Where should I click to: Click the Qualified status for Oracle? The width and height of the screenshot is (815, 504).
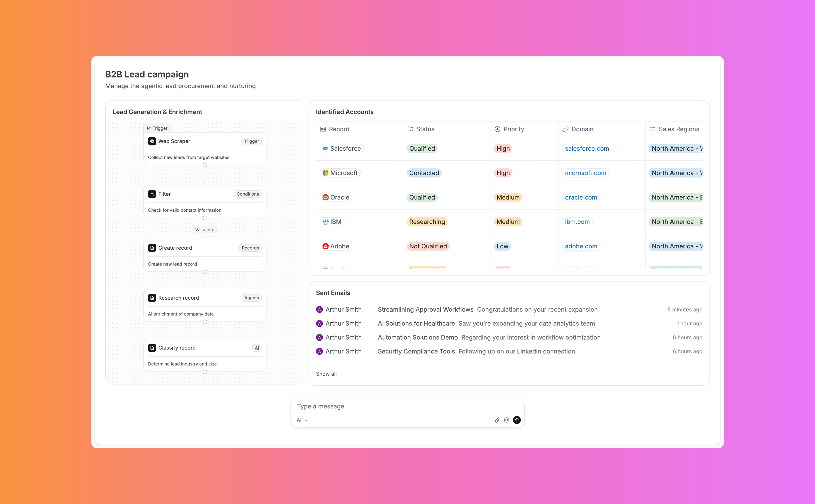[422, 197]
